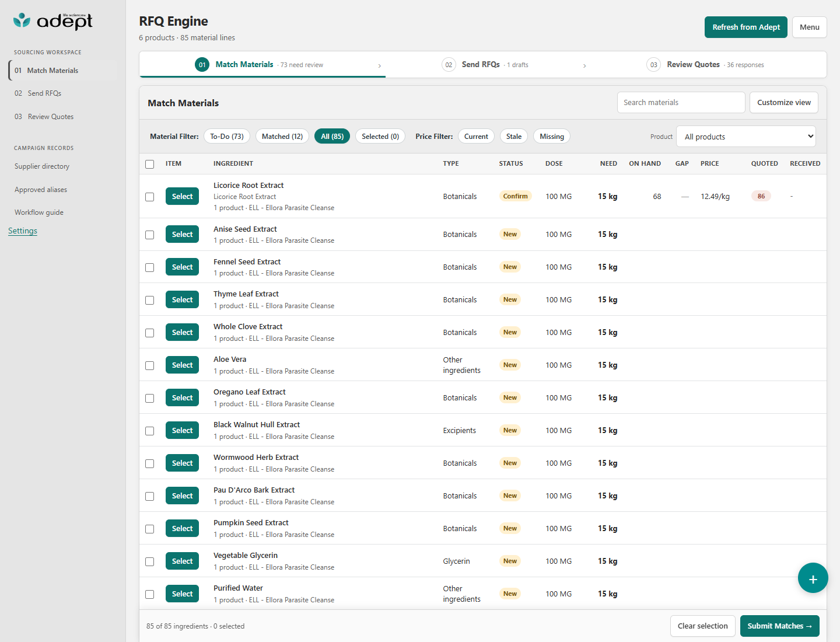Apply the Stale price filter
Screen dimensions: 840x642
click(514, 136)
